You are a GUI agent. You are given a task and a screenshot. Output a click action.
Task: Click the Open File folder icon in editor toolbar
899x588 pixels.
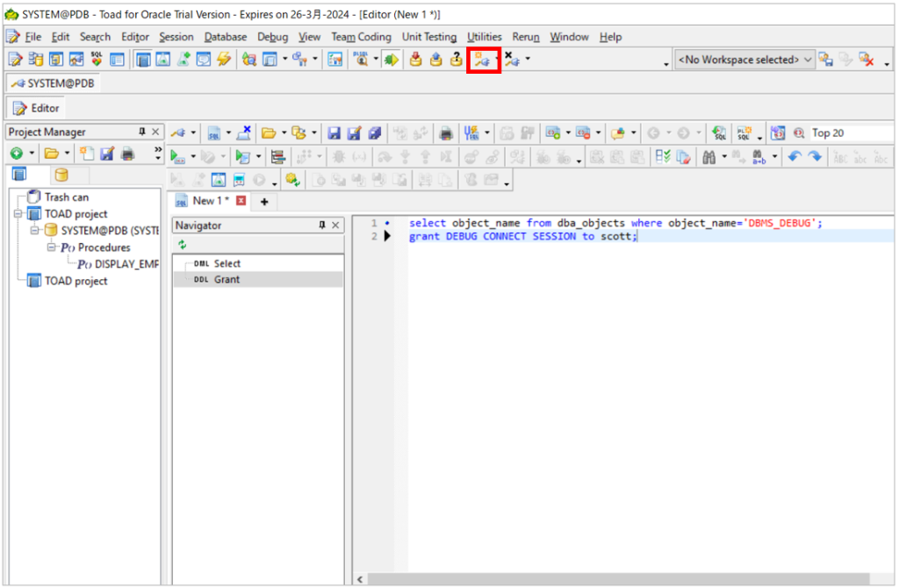[269, 133]
